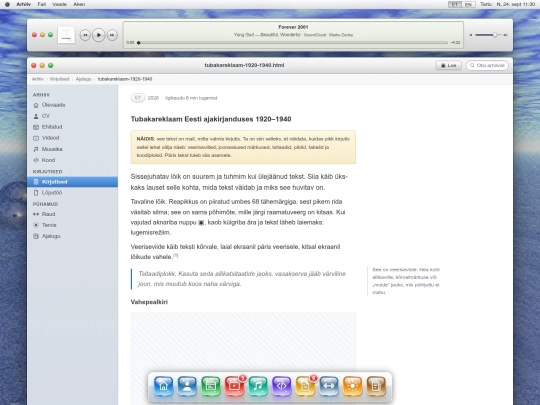Select Videod in the sidebar

click(72, 138)
